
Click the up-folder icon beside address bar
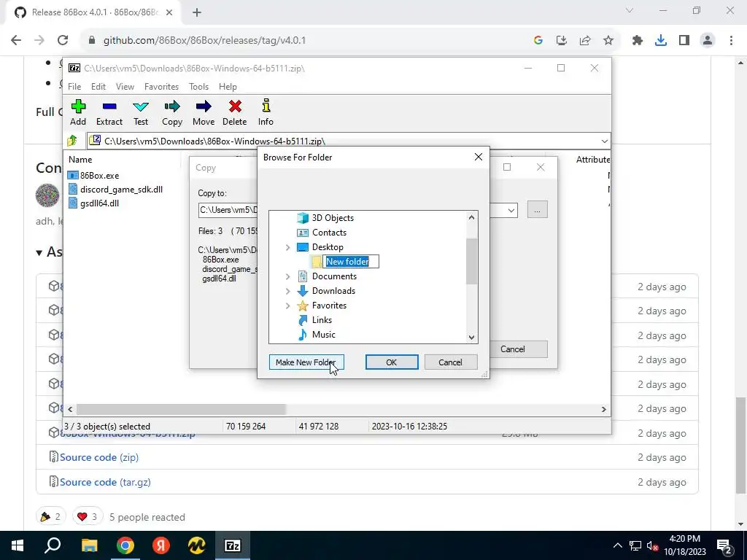pos(72,141)
